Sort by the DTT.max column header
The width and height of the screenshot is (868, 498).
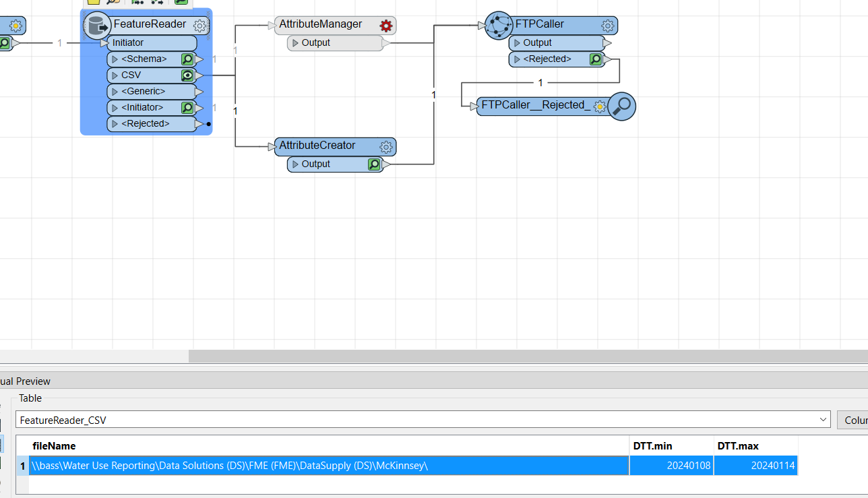click(755, 446)
